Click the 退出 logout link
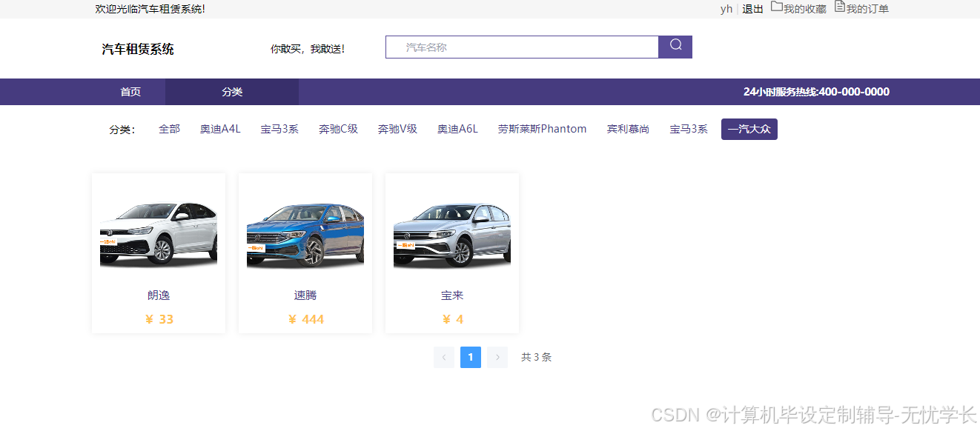Screen dimensions: 980x431 (x=753, y=9)
